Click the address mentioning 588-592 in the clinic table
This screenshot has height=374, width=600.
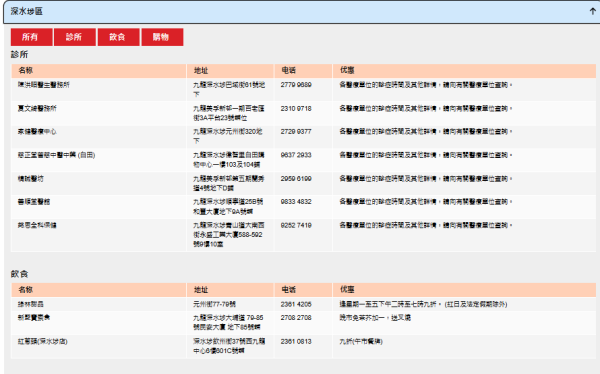tap(228, 235)
